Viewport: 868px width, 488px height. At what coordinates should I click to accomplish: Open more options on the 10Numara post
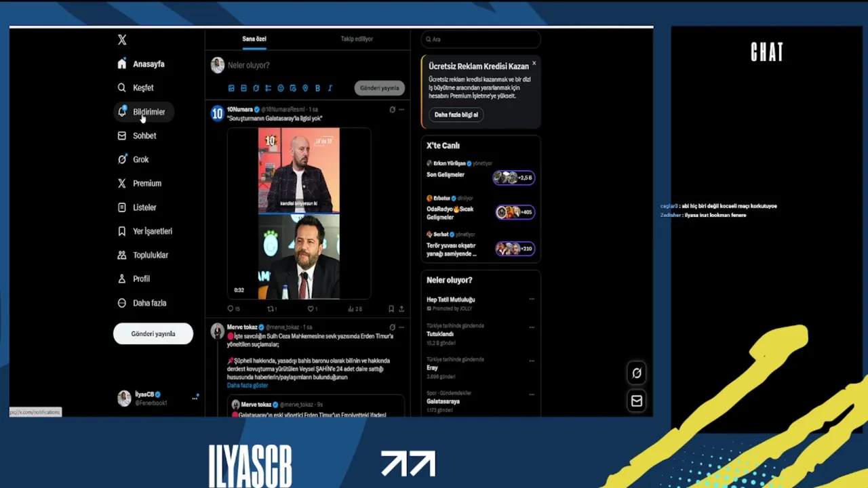[x=401, y=109]
